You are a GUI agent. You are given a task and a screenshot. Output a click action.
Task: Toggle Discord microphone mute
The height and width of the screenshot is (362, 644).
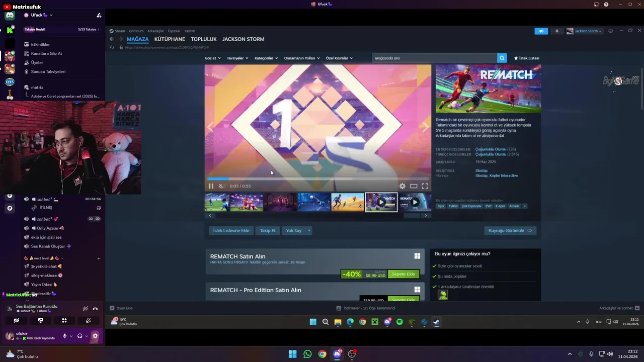(64, 336)
